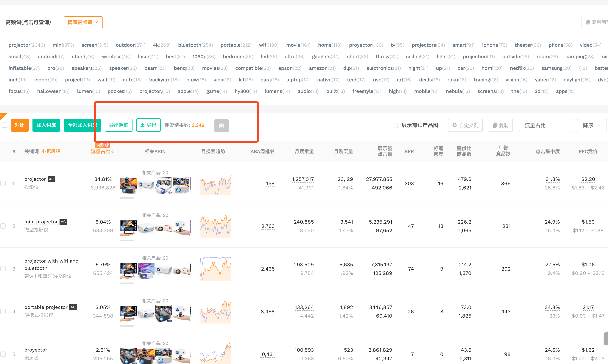Check the row 1 projector checkbox

point(3,183)
